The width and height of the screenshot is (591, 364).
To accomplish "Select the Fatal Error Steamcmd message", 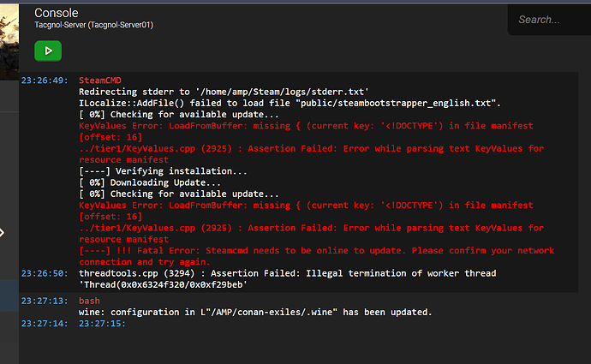I will (317, 255).
